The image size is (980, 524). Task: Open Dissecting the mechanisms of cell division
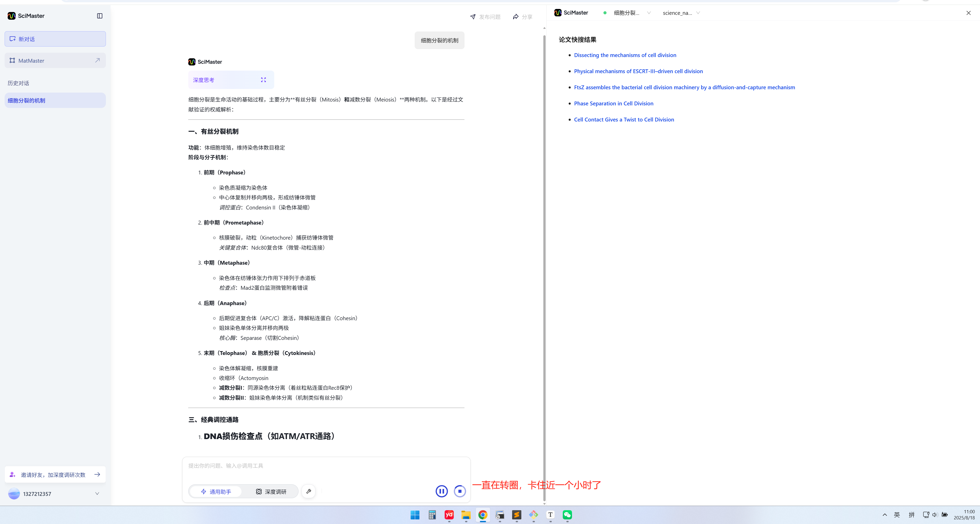[x=625, y=55]
